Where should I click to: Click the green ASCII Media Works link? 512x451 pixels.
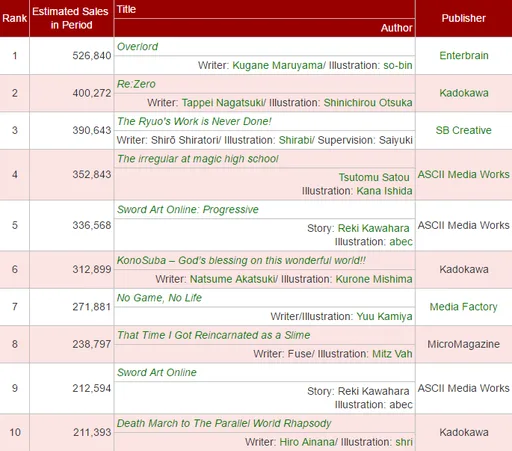tap(464, 174)
